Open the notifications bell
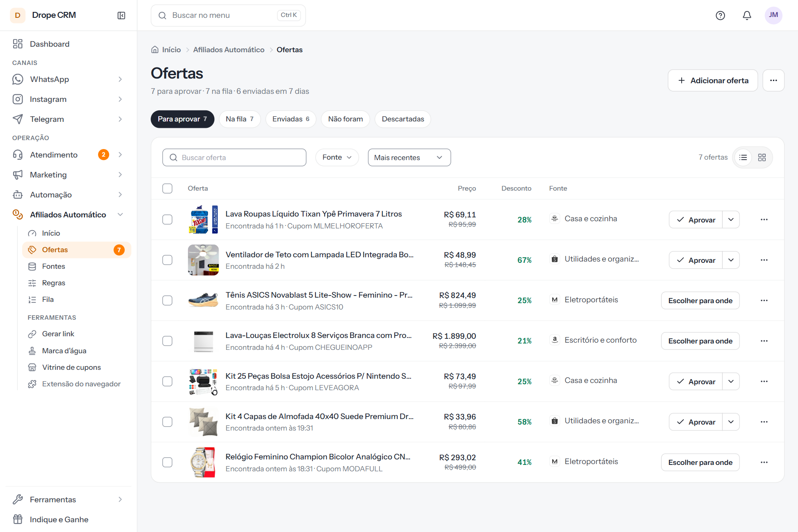This screenshot has height=532, width=798. click(x=747, y=15)
